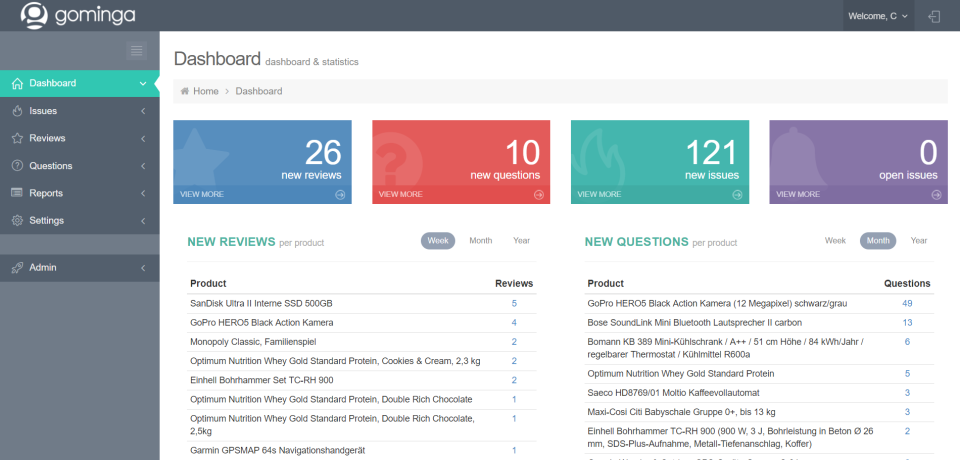Click 'SanDisk Ultra II Interne SSD 500GB' row
This screenshot has height=460, width=960.
361,304
